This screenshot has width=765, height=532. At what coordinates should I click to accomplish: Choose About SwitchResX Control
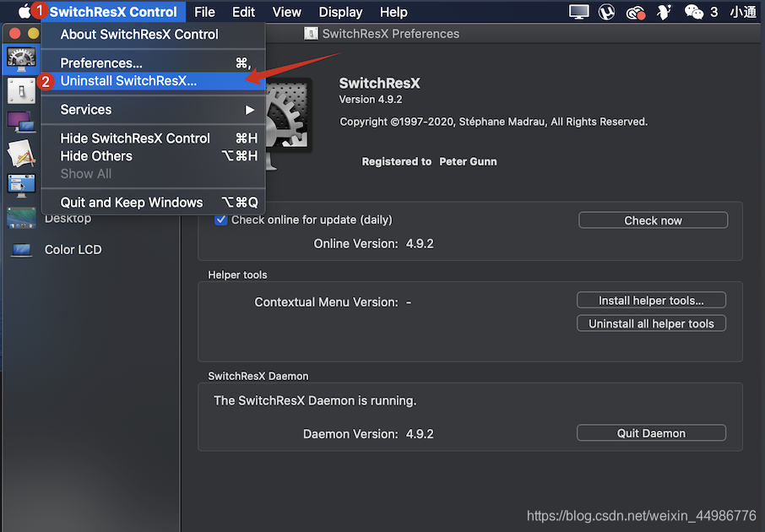coord(154,35)
